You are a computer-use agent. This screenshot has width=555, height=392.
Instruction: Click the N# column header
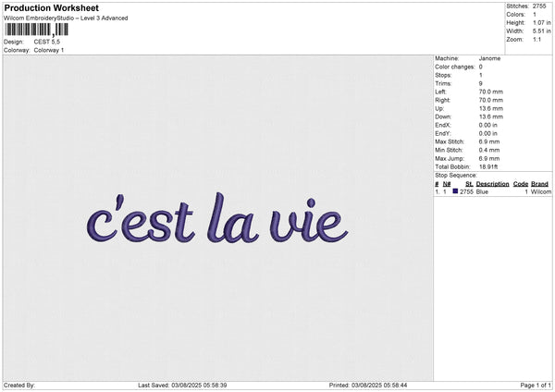coord(447,183)
